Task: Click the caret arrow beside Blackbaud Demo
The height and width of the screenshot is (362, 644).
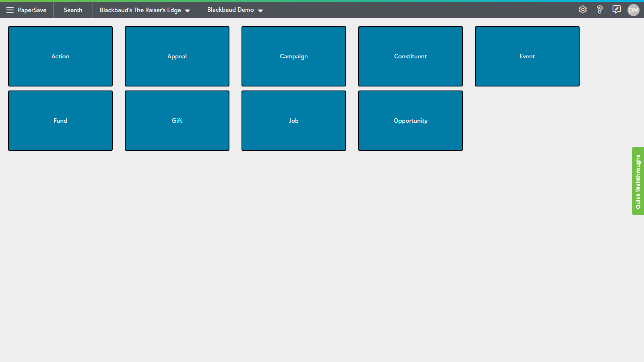Action: (x=260, y=11)
